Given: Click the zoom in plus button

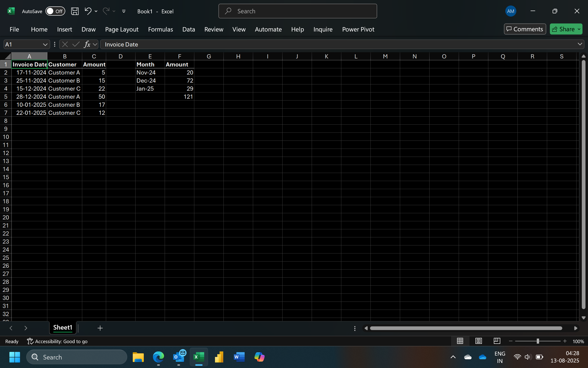Looking at the screenshot, I should 565,341.
